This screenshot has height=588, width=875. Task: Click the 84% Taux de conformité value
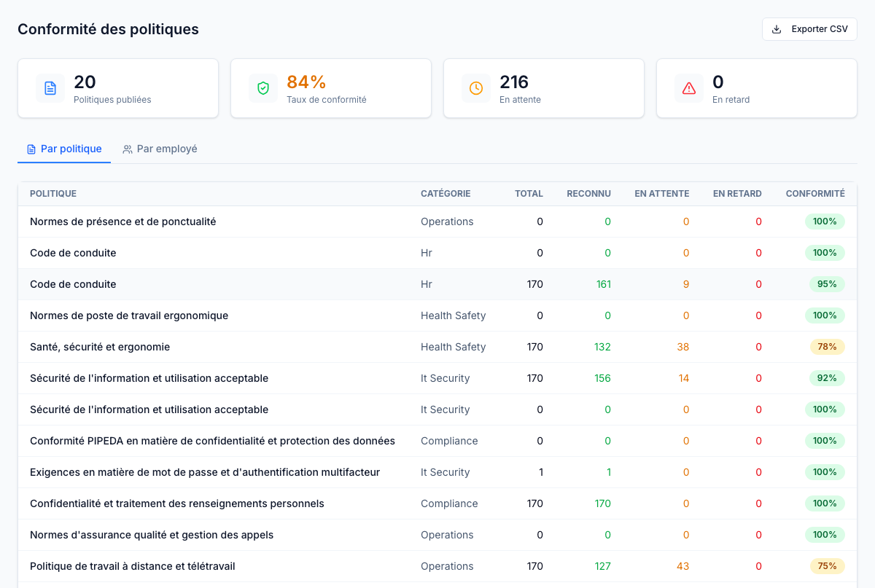pos(306,82)
